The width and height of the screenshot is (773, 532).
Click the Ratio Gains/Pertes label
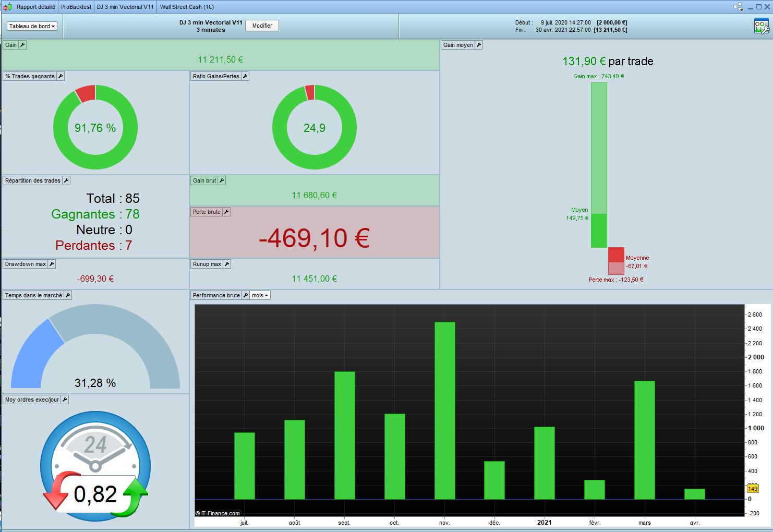[x=216, y=76]
